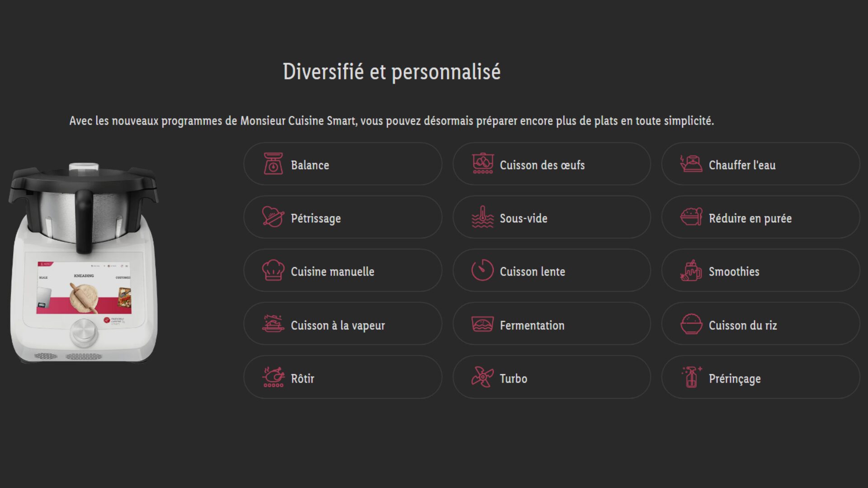
Task: Open the Fermentation program text
Action: coord(532,325)
